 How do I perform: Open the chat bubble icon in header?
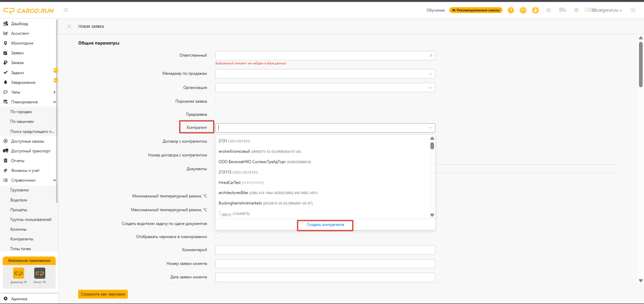click(x=523, y=10)
